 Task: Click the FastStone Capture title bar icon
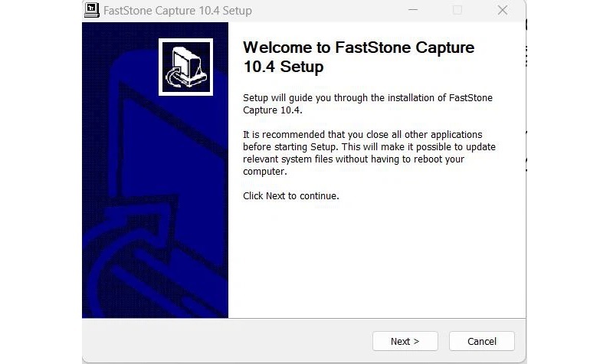pyautogui.click(x=92, y=10)
